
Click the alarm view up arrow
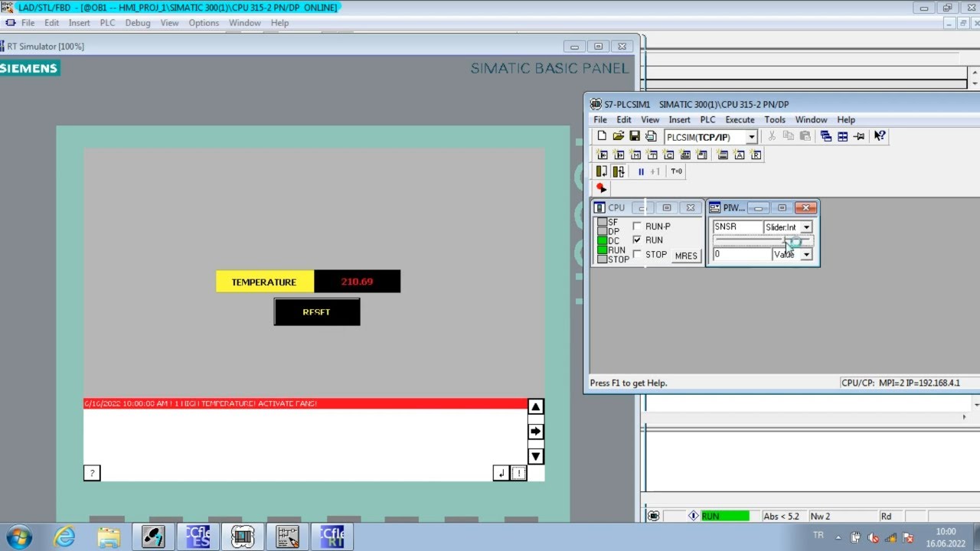pos(536,407)
